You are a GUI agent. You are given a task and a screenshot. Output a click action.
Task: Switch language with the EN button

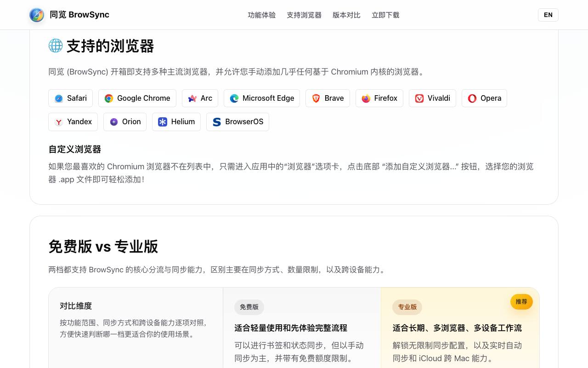[x=548, y=15]
